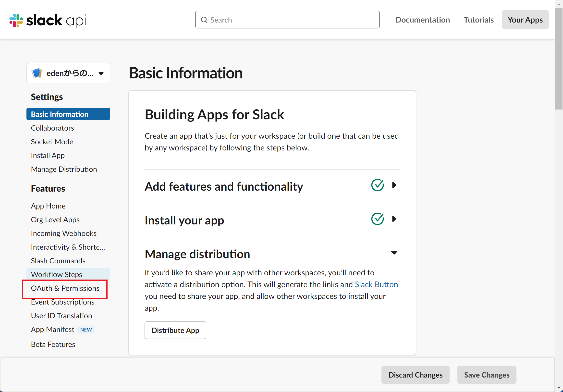This screenshot has height=392, width=563.
Task: Open the Documentation menu
Action: 423,20
